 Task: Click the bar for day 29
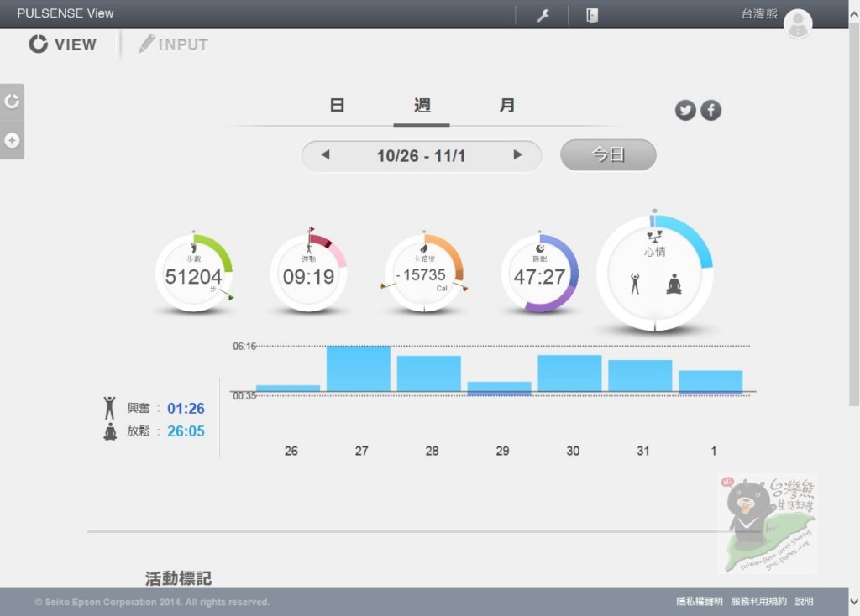(x=499, y=389)
